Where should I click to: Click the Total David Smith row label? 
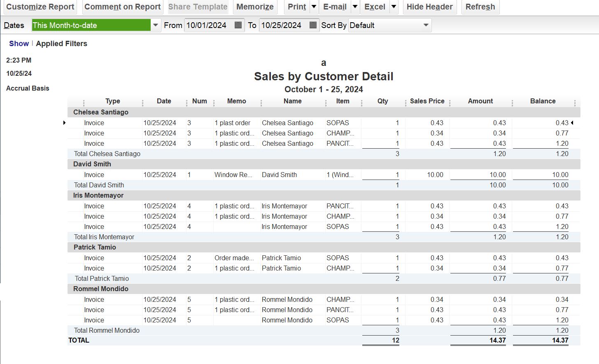(x=99, y=185)
